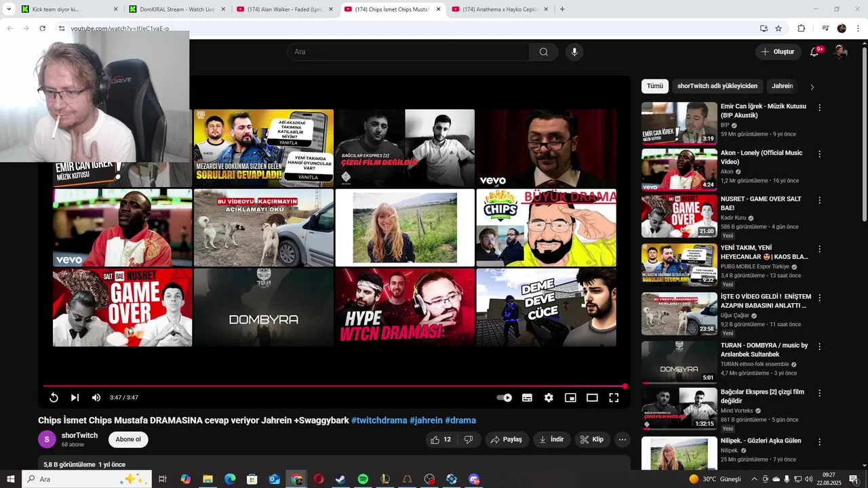Switch to Alan Walker Faded tab
868x488 pixels.
285,9
